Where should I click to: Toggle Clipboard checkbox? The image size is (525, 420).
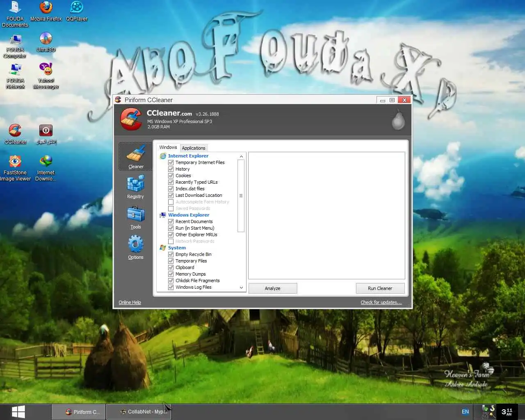[x=171, y=267]
